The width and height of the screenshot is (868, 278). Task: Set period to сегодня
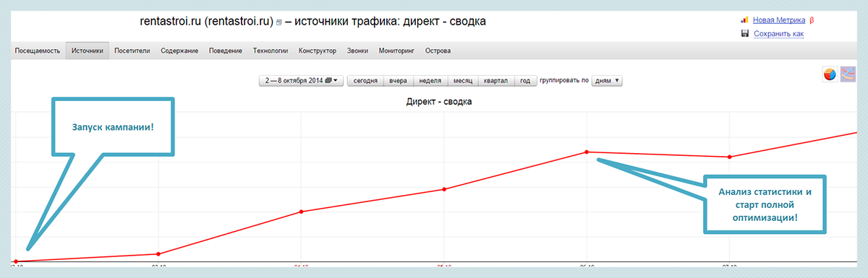point(365,81)
